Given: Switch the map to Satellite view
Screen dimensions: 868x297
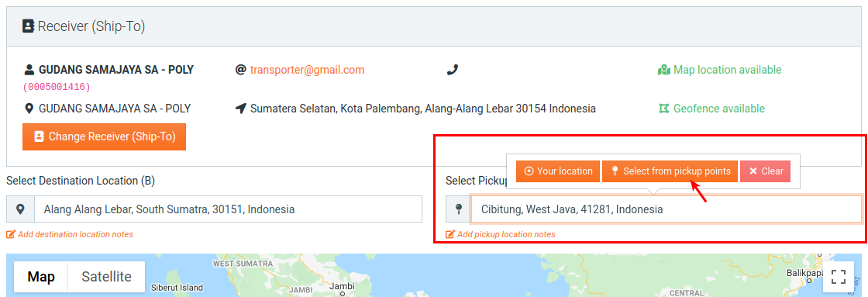Looking at the screenshot, I should coord(106,277).
